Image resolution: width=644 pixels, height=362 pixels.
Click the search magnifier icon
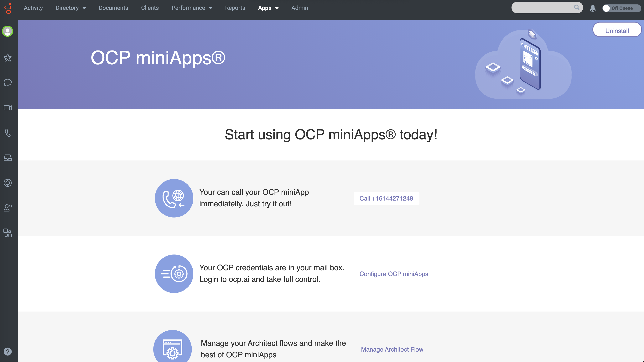577,8
